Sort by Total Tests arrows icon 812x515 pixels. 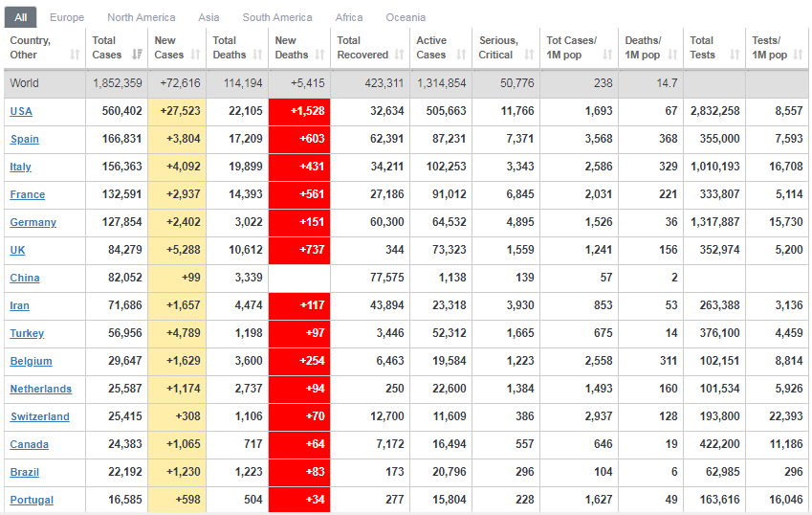735,55
